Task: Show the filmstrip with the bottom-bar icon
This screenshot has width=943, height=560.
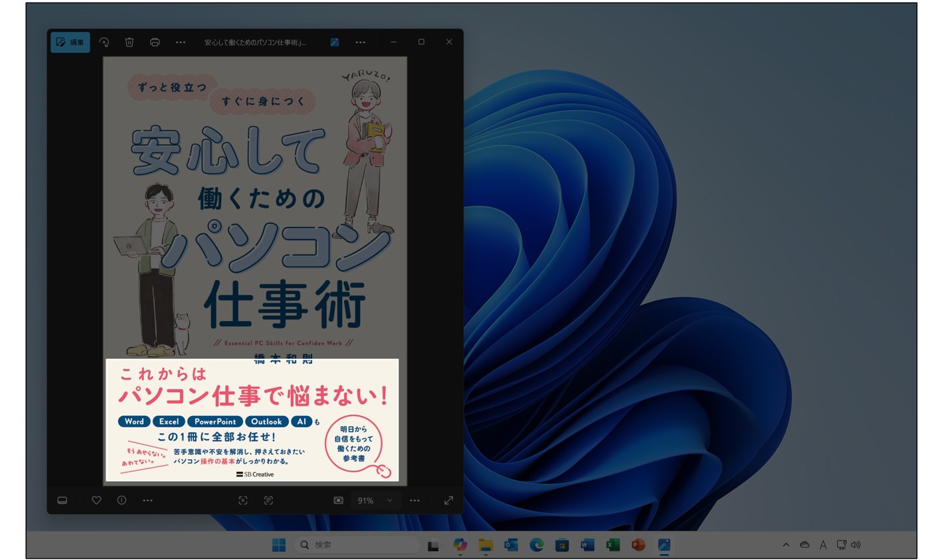Action: coord(62,500)
